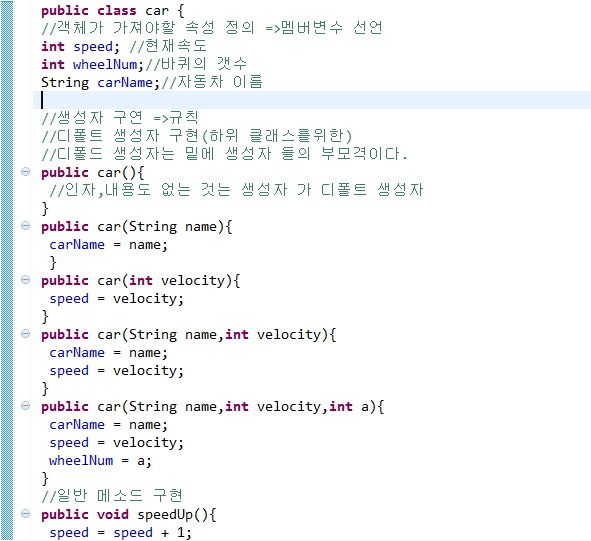Screen dimensions: 591x541
Task: Collapse the speedUp() method fold
Action: click(x=25, y=513)
